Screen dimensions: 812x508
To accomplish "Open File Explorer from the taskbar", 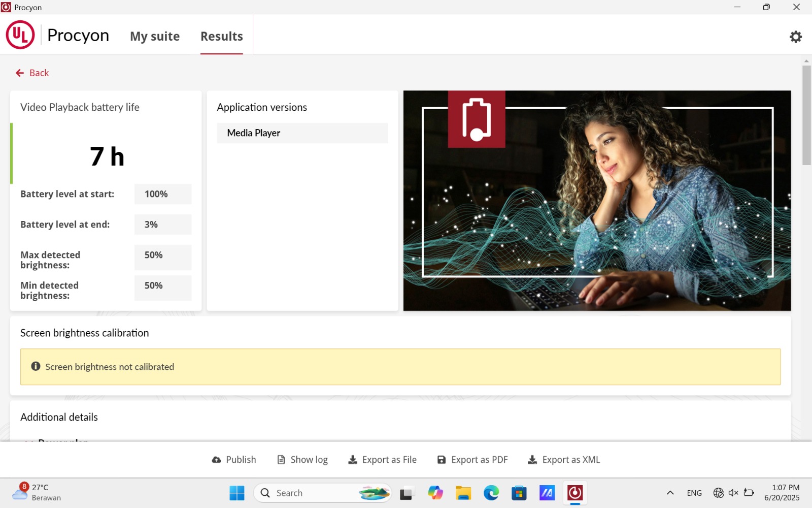I will 463,493.
